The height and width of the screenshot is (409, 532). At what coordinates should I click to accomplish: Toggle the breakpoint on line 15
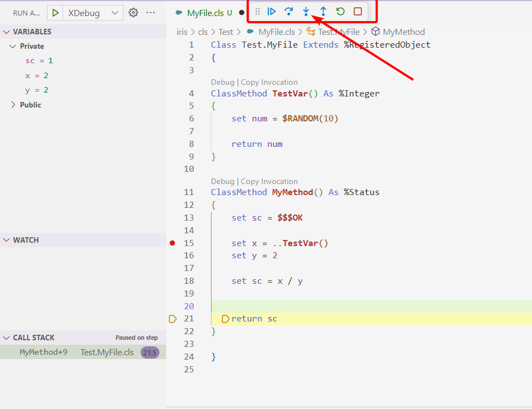(x=173, y=243)
